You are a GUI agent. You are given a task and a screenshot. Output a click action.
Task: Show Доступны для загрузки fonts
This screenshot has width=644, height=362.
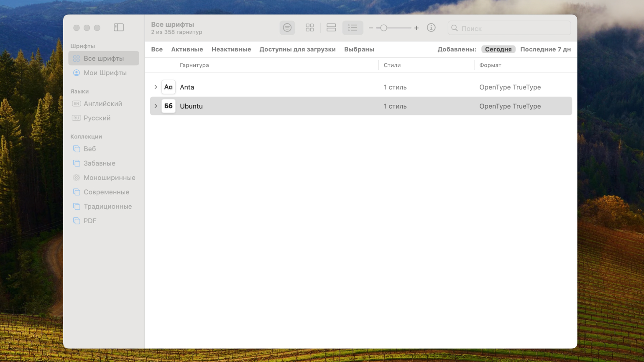tap(297, 49)
